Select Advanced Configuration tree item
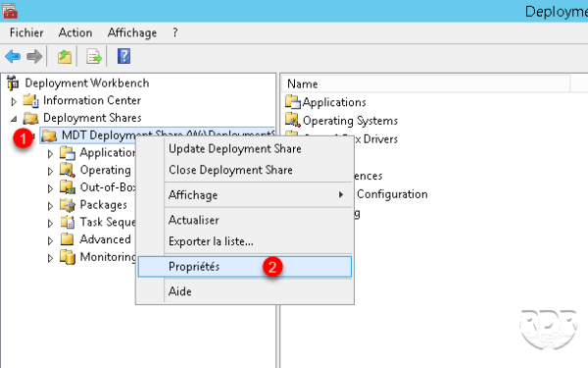This screenshot has height=368, width=588. click(105, 239)
